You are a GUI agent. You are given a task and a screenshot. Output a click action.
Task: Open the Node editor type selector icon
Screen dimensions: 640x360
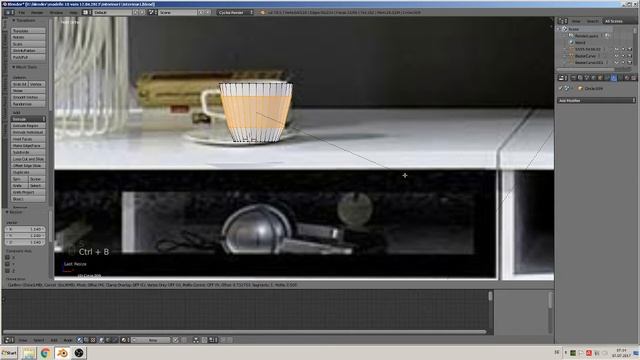coord(8,340)
